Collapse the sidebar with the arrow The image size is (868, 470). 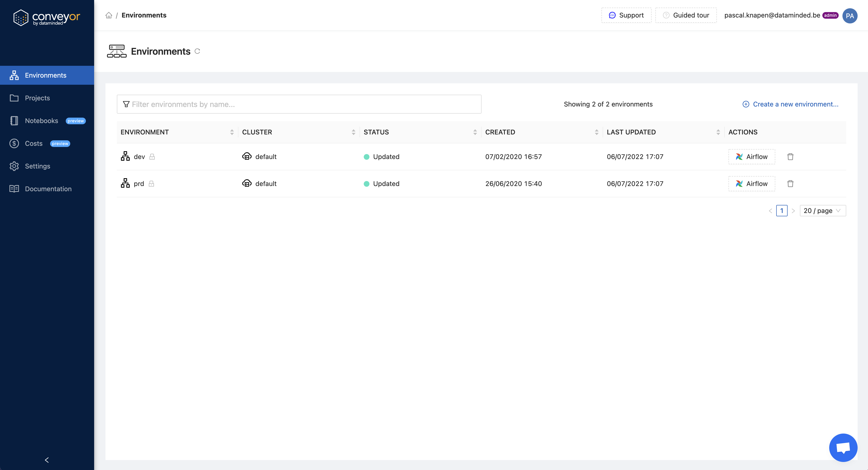[x=47, y=460]
